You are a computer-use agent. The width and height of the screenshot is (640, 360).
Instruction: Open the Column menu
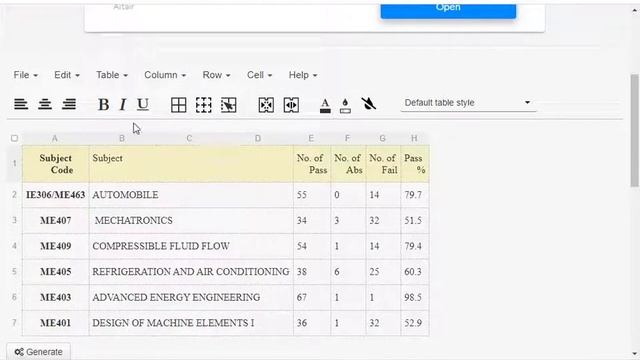[165, 75]
